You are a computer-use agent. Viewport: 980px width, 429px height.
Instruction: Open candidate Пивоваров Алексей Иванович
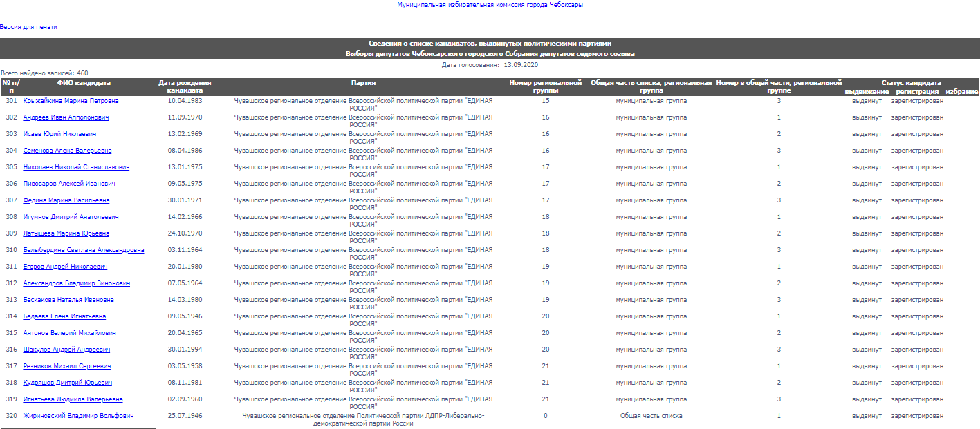(x=69, y=184)
